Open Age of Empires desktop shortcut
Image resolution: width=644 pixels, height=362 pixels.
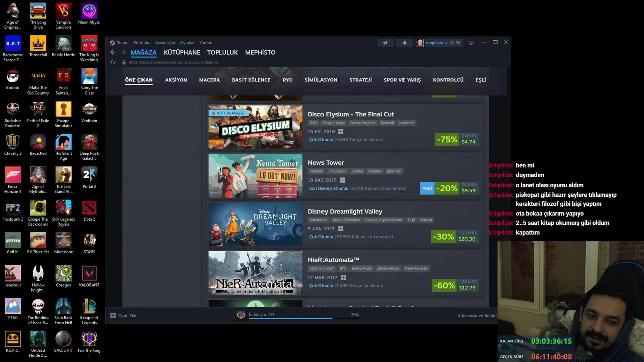13,15
